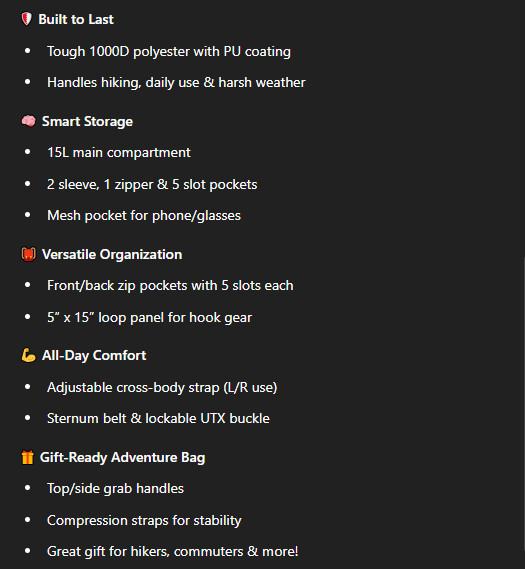
Task: Select the Smart Storage heading
Action: pos(87,122)
